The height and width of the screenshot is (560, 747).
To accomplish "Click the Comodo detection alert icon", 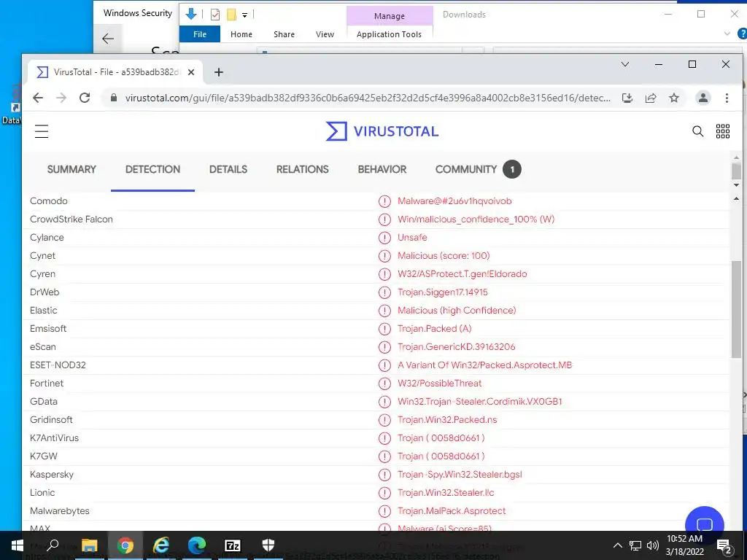I will [x=384, y=201].
